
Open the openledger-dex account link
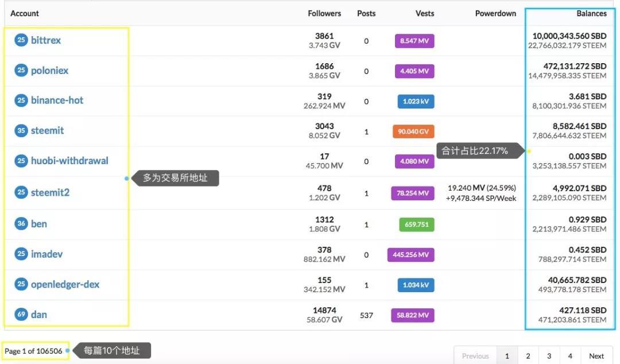point(65,284)
